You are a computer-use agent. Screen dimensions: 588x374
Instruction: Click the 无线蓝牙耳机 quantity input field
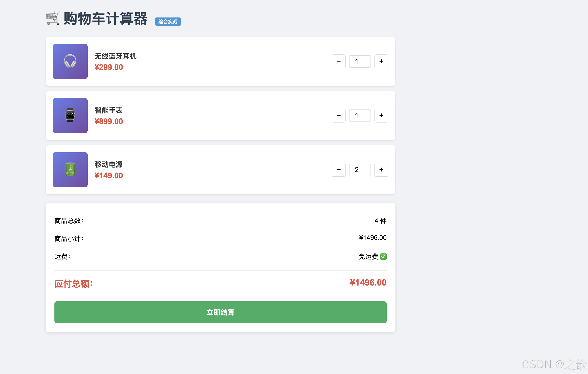tap(360, 61)
